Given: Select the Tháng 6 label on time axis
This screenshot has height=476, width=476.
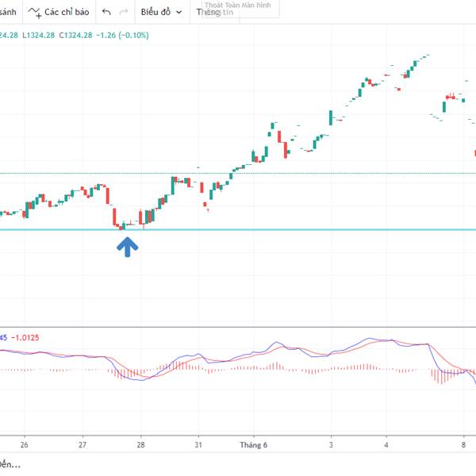Looking at the screenshot, I should pos(254,445).
